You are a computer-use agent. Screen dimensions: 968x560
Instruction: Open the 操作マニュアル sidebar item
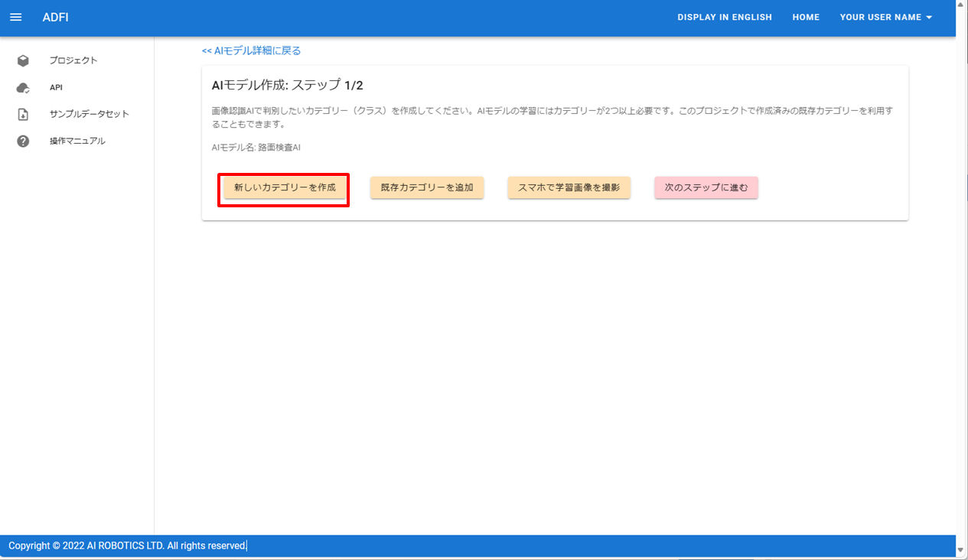point(77,141)
